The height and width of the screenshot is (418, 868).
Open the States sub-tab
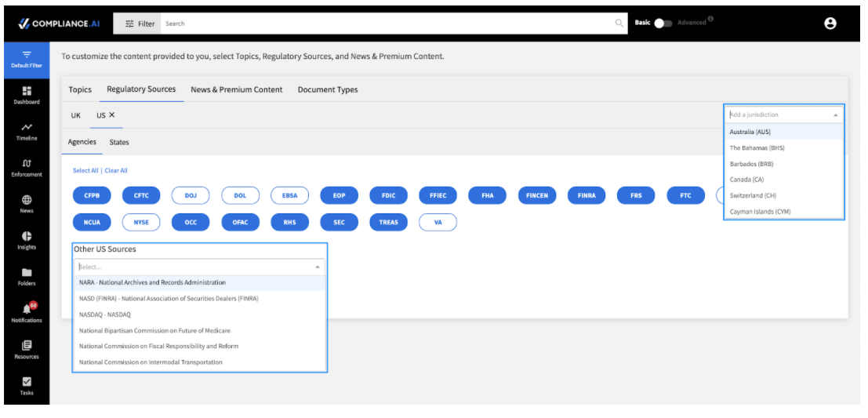point(119,142)
